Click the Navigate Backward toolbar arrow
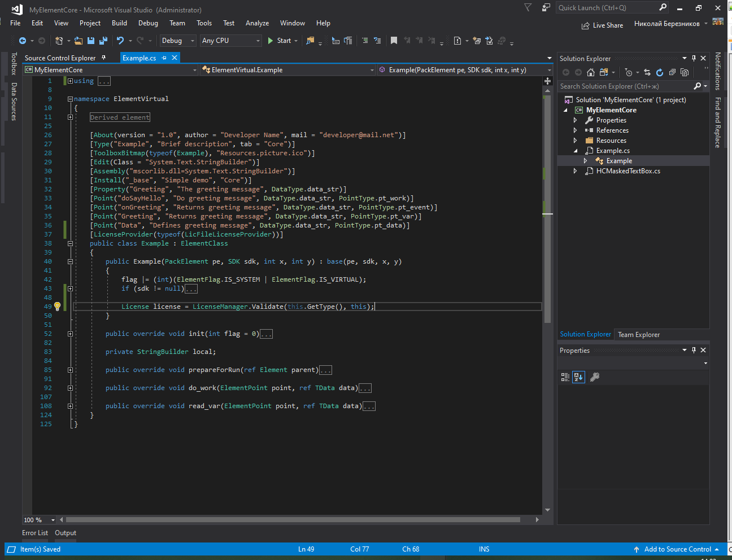Screen dimensions: 732x560 (23, 41)
